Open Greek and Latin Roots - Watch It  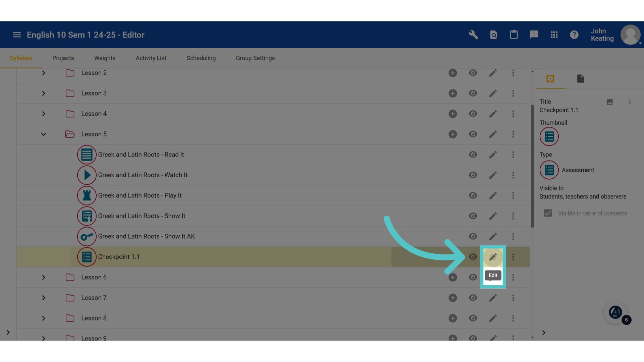point(143,175)
